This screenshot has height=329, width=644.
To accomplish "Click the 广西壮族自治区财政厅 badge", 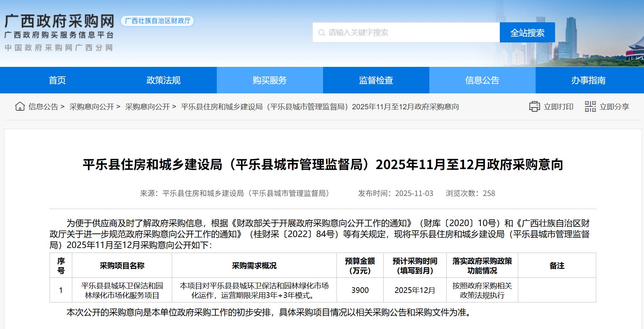I will point(157,21).
